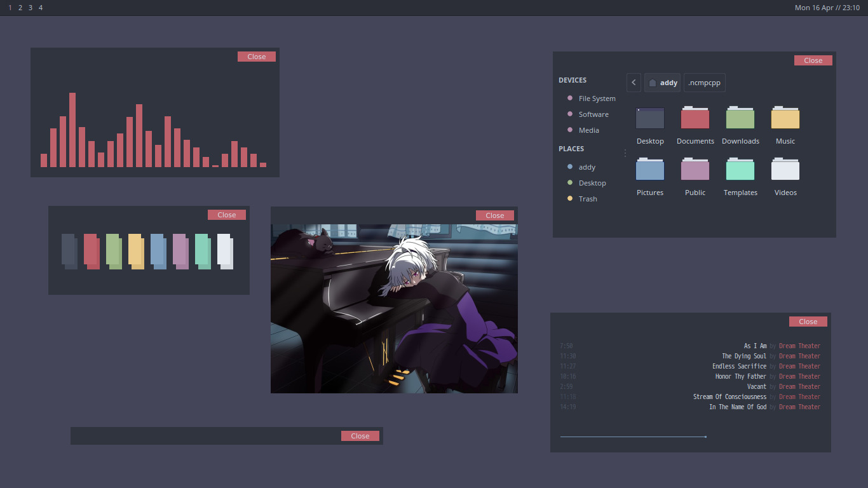Click the .ncmpcpp path button
Screen dimensions: 868x488
705,83
